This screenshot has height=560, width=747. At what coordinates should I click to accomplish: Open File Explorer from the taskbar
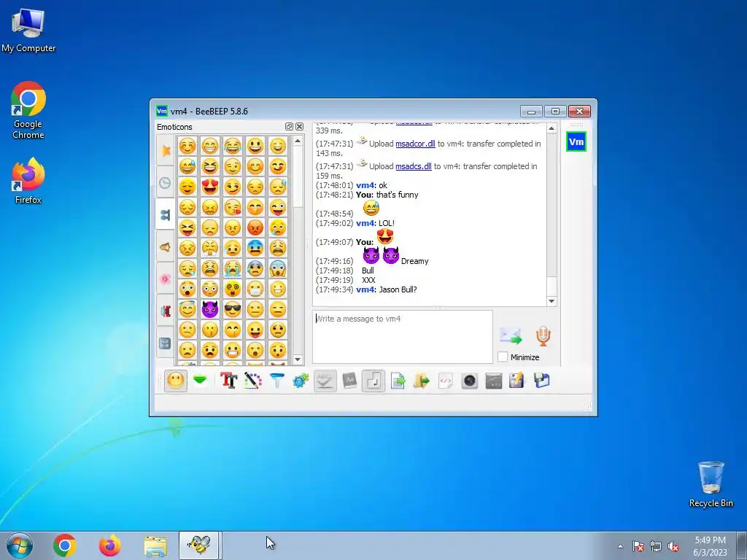pos(155,545)
